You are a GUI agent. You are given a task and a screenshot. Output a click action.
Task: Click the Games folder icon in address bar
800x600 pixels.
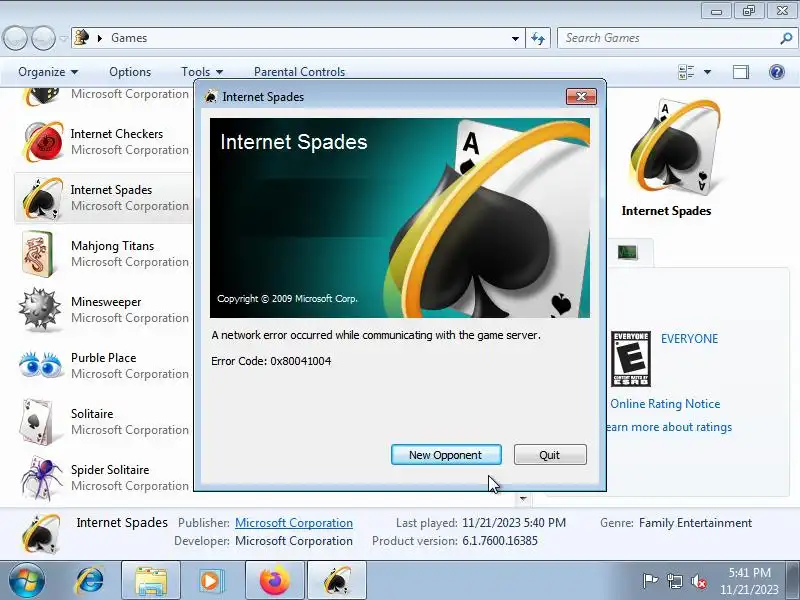[x=82, y=37]
